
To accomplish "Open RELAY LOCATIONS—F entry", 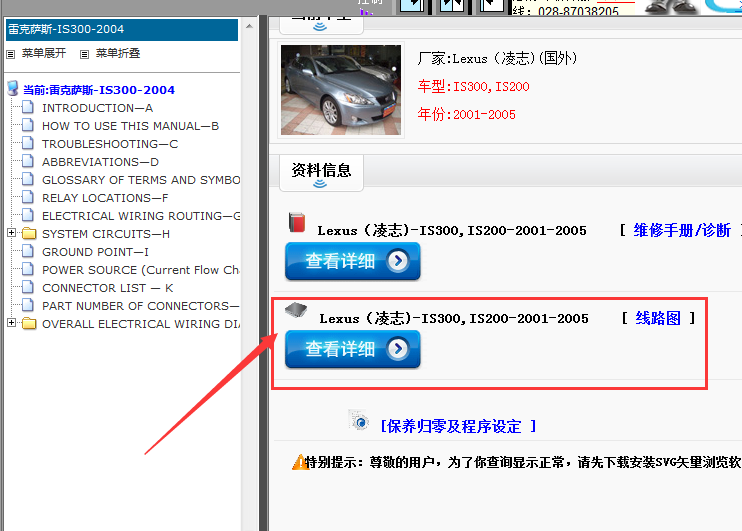I will tap(105, 198).
